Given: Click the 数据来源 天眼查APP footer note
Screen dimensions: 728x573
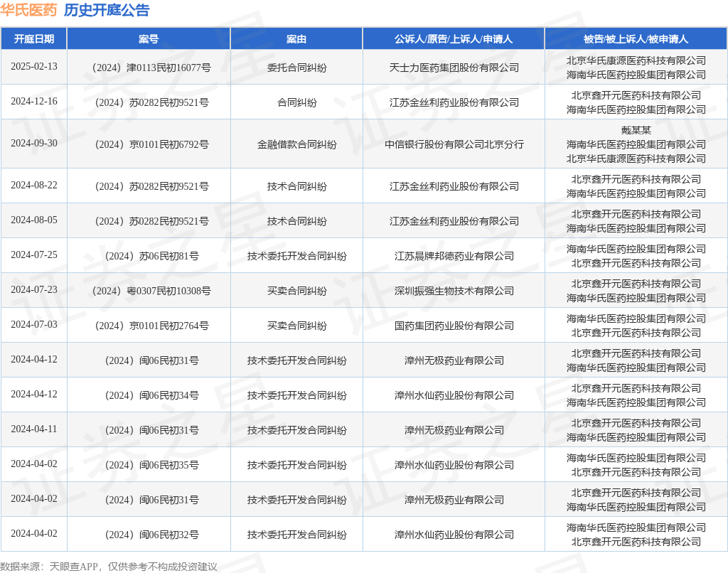Looking at the screenshot, I should [109, 567].
